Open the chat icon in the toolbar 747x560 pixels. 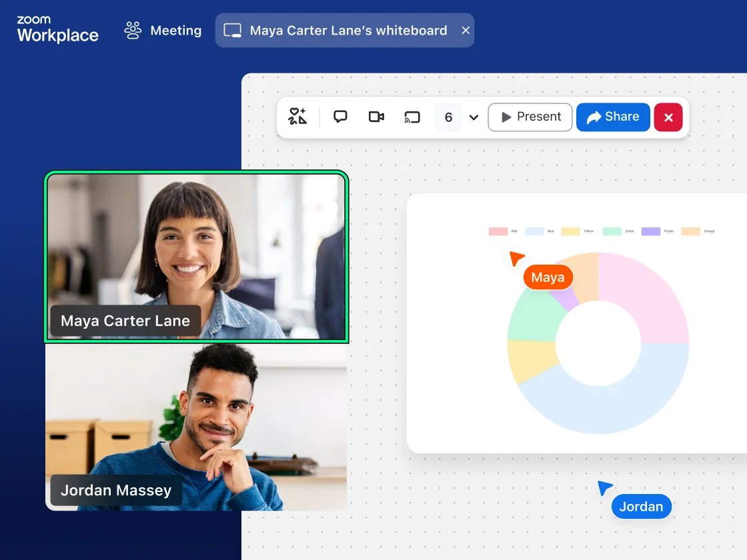click(341, 117)
